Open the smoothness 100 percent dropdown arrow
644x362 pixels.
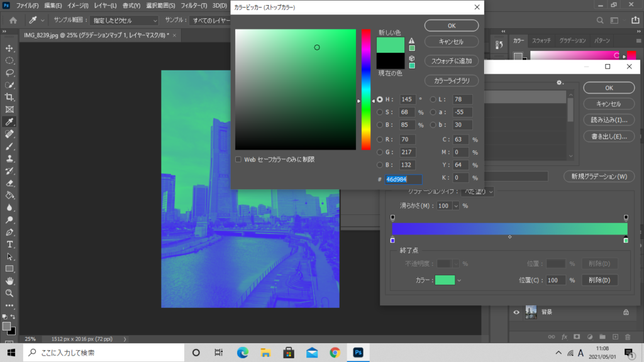pyautogui.click(x=455, y=206)
